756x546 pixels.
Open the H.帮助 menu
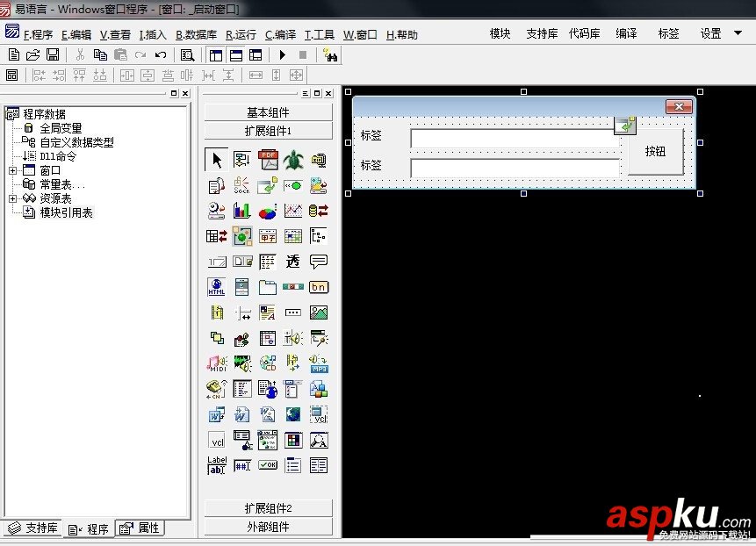click(401, 35)
